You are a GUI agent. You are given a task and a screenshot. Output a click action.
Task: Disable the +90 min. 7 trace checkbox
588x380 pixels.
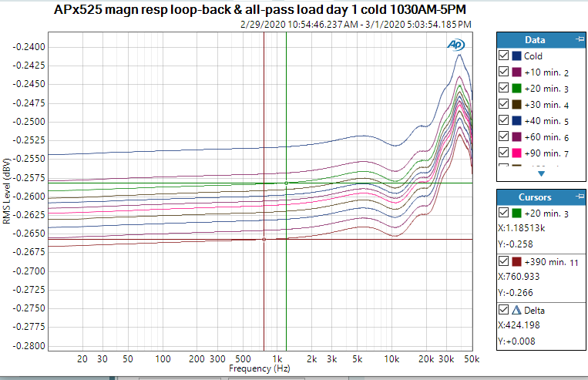[x=503, y=153]
